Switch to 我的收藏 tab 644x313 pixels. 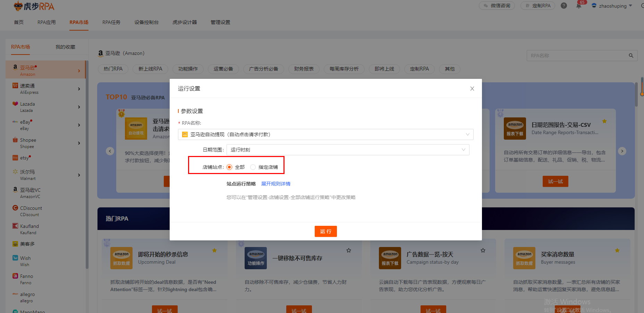tap(65, 47)
